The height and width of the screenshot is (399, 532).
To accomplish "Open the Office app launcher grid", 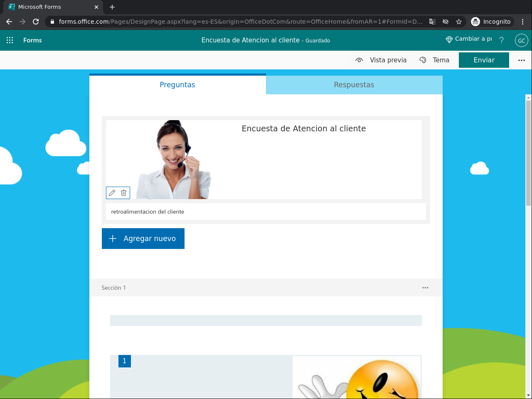I will [x=10, y=40].
